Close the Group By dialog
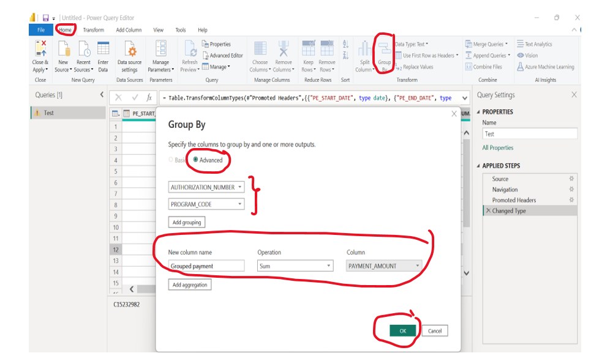Image resolution: width=591 pixels, height=364 pixels. (x=454, y=114)
